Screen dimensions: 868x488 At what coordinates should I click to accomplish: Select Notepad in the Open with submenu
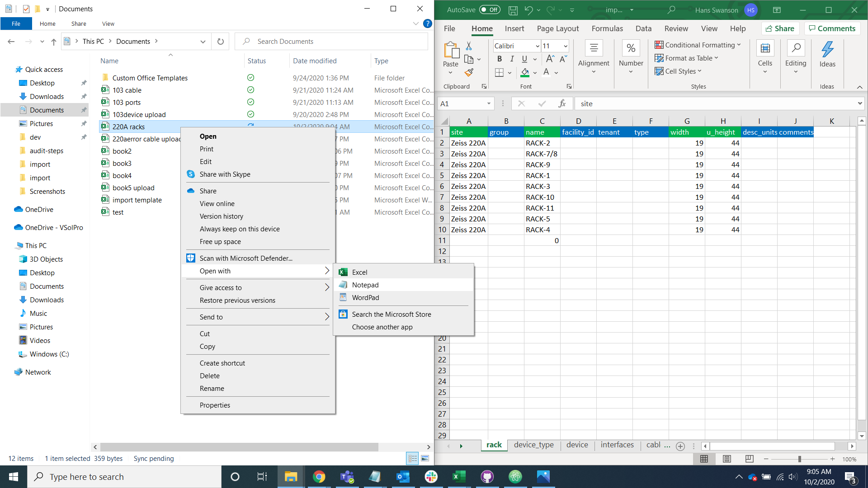[x=403, y=285]
